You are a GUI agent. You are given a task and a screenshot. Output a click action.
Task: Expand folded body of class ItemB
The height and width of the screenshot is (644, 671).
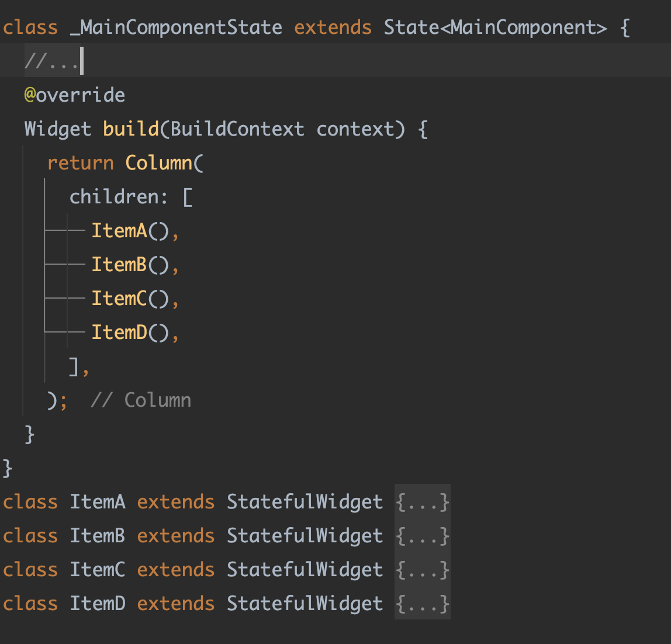[422, 536]
